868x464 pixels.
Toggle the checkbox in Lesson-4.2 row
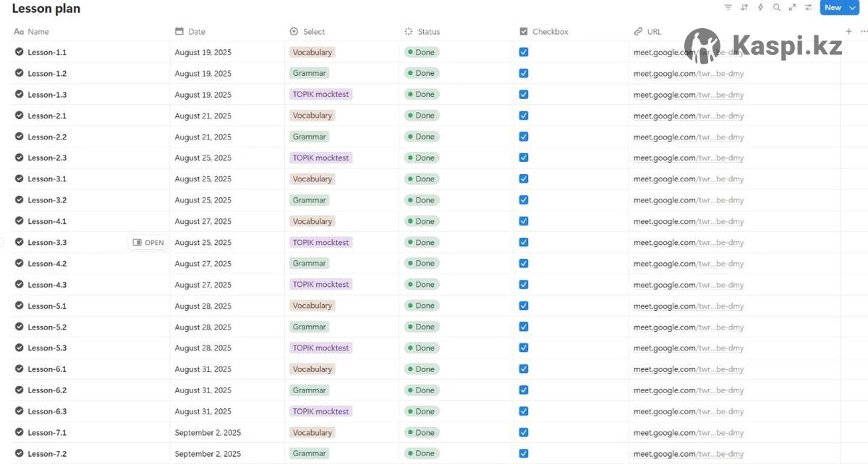pyautogui.click(x=524, y=263)
